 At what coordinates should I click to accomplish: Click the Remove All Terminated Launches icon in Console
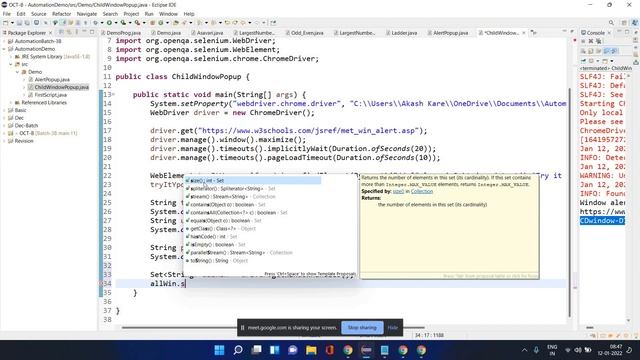pos(598,41)
